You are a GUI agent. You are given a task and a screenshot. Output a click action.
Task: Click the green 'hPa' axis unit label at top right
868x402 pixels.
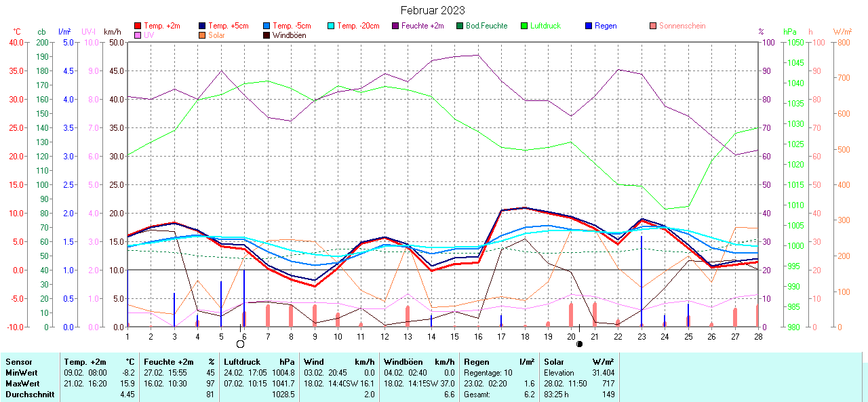pyautogui.click(x=790, y=32)
